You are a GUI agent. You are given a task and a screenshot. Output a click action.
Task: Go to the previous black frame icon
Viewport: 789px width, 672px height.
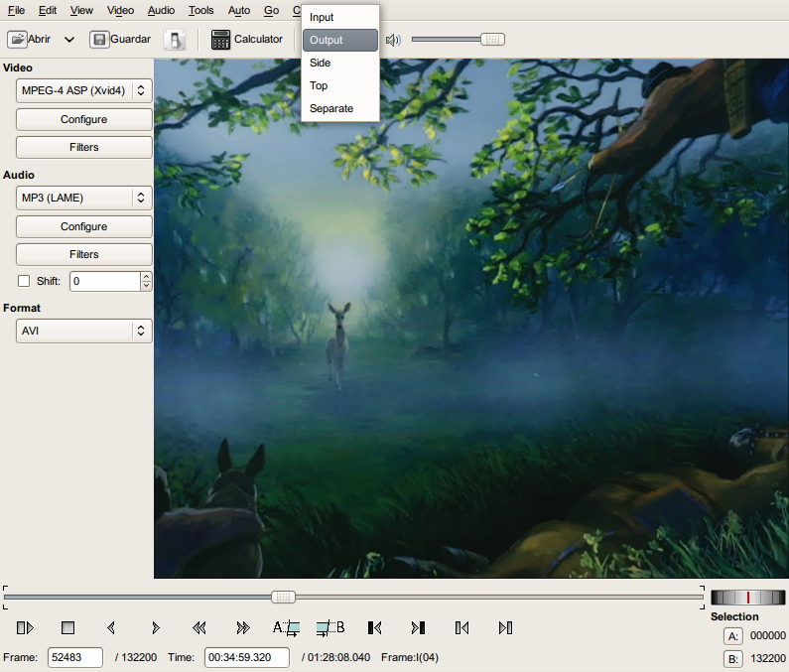(374, 627)
